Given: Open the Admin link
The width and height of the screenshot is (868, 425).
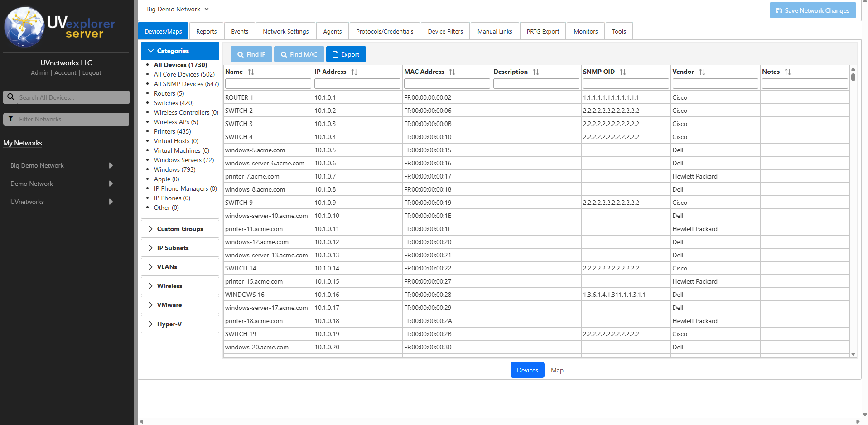Looking at the screenshot, I should [39, 73].
